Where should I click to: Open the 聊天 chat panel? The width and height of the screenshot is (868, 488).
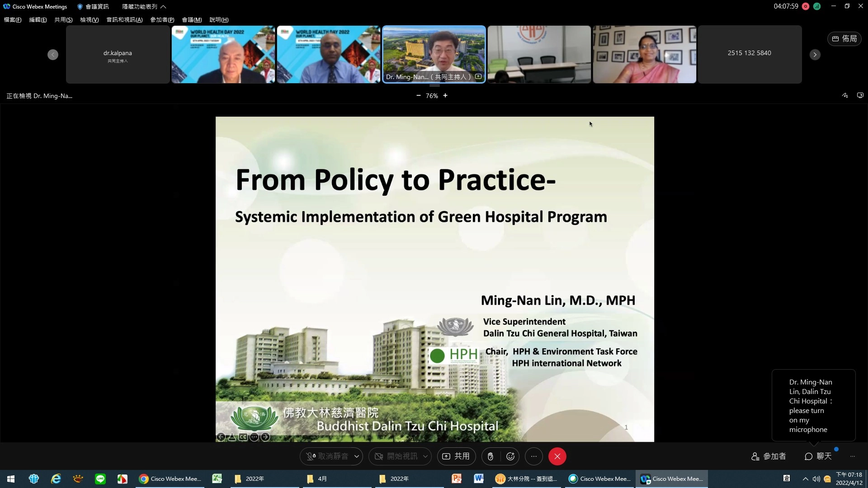pyautogui.click(x=818, y=456)
